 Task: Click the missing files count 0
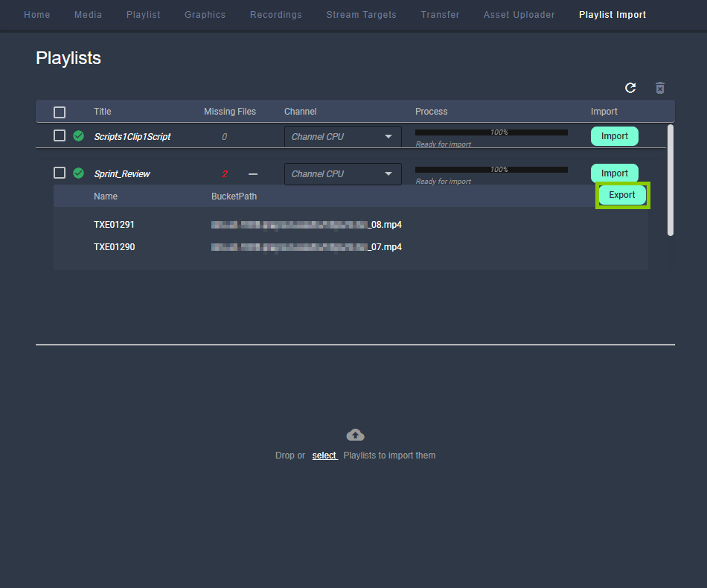point(225,137)
